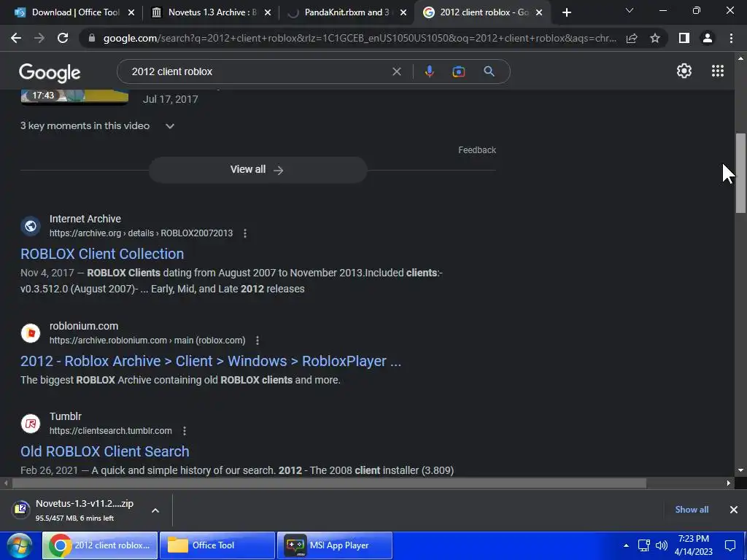Viewport: 747px width, 560px height.
Task: Open tab search dropdown arrow
Action: [x=630, y=10]
